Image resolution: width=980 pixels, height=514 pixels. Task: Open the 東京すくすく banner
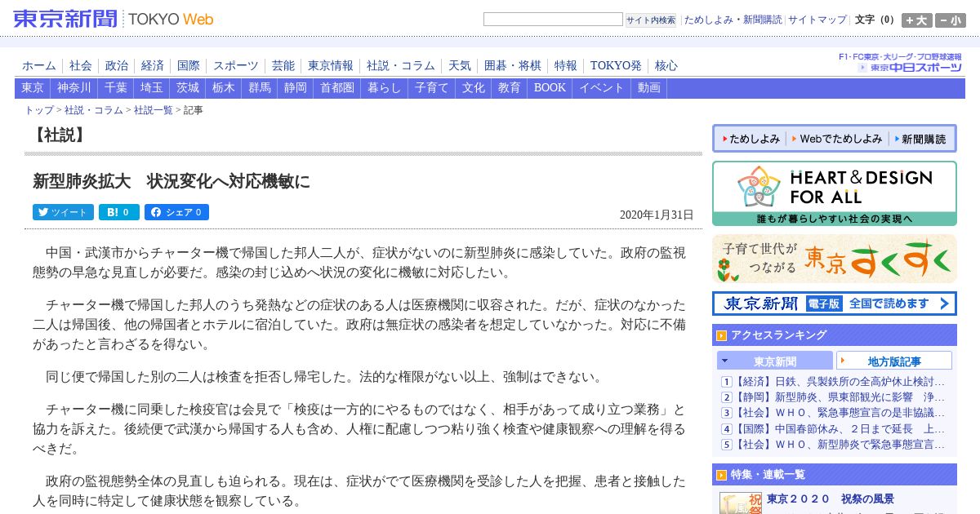(835, 259)
